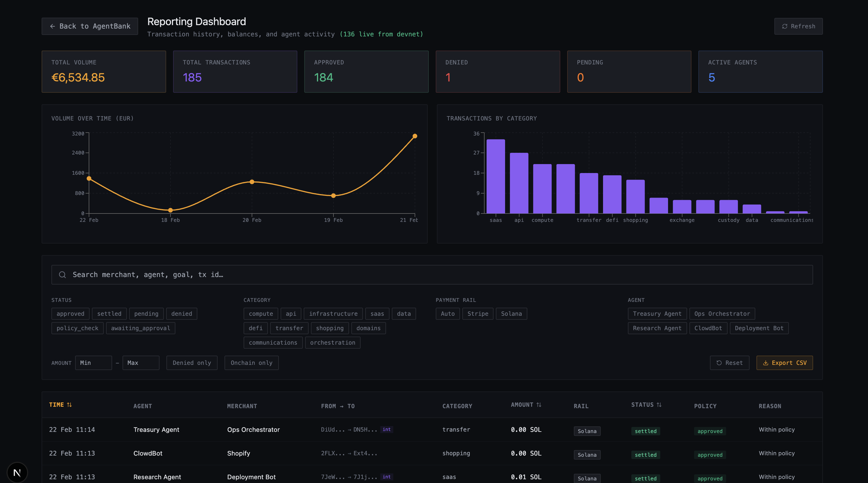
Task: Filter by infrastructure category chip
Action: pyautogui.click(x=333, y=314)
